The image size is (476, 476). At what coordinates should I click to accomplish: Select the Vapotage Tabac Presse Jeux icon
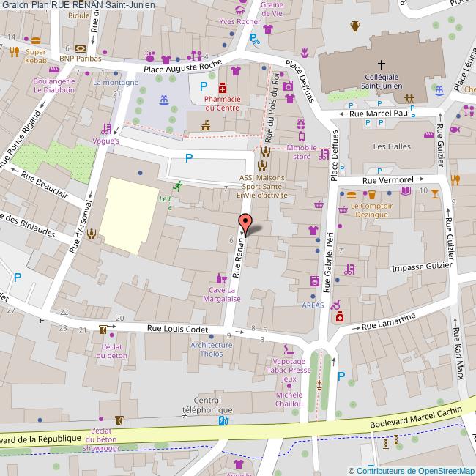(x=289, y=350)
